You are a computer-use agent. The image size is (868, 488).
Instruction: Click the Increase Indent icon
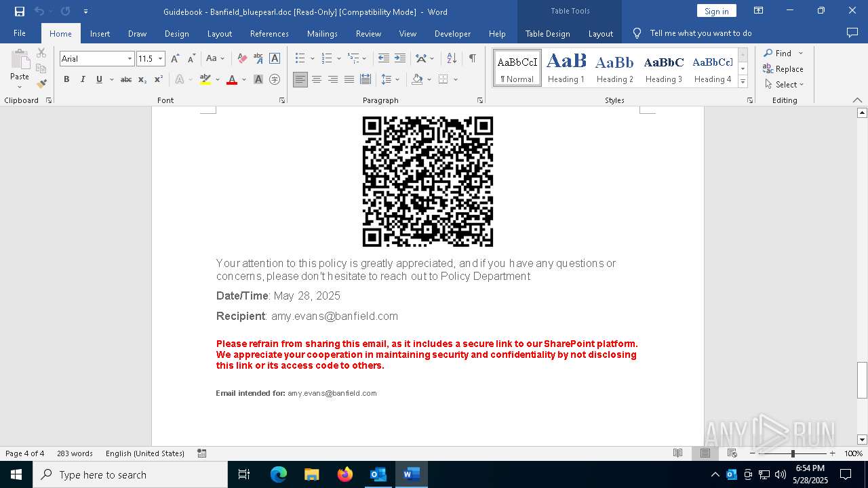400,58
